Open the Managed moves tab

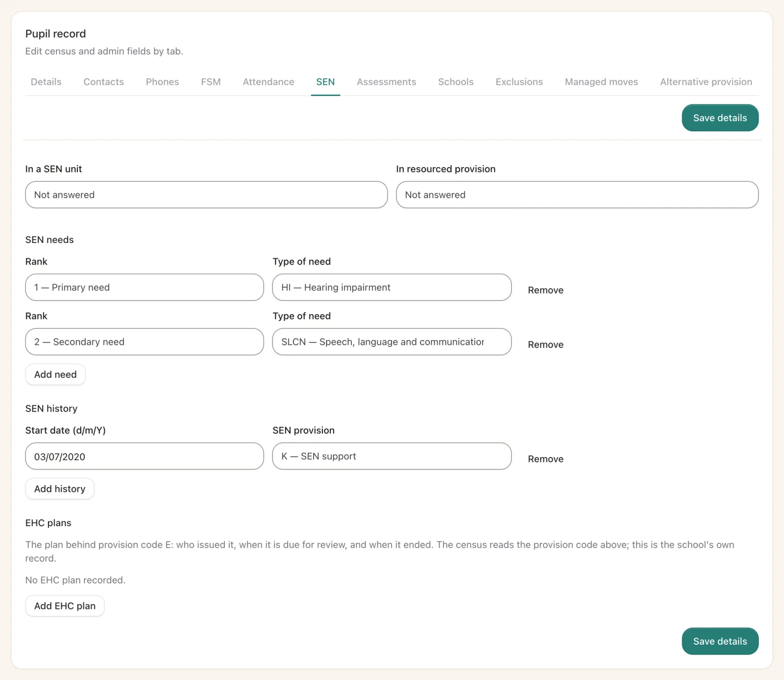(601, 82)
